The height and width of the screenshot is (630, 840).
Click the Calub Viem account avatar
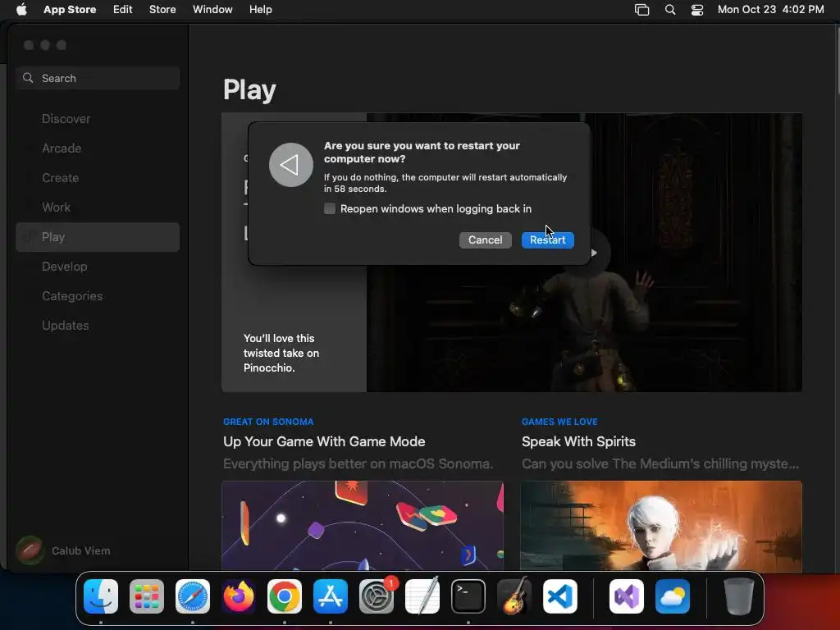coord(30,550)
